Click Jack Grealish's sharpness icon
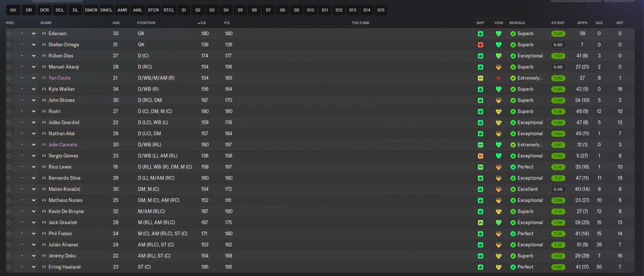The height and width of the screenshot is (276, 644). coord(480,223)
